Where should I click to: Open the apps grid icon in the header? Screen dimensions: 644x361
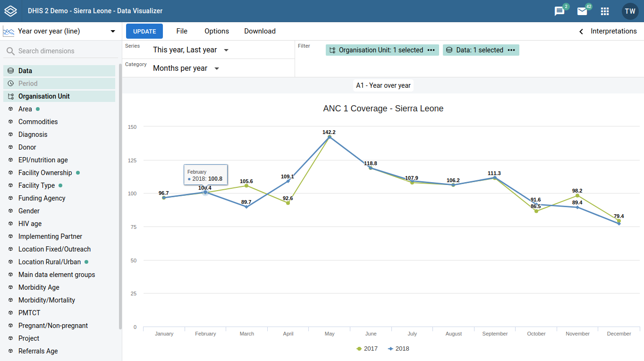pyautogui.click(x=605, y=10)
